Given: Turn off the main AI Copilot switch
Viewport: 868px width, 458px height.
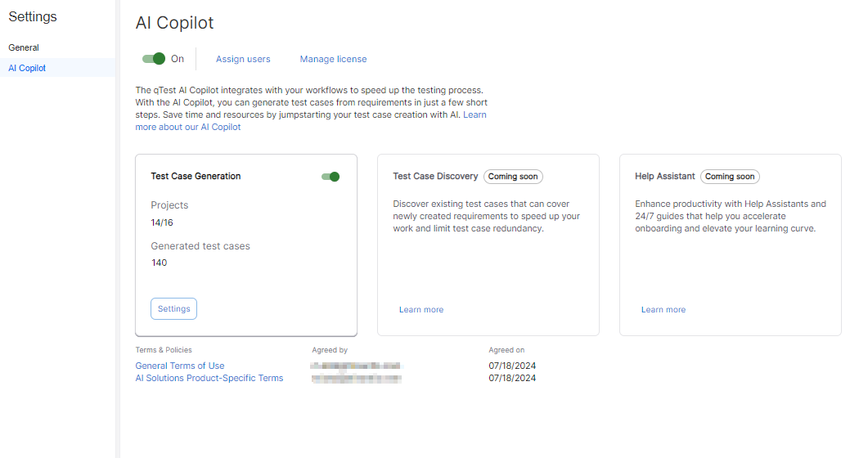Looking at the screenshot, I should 154,59.
